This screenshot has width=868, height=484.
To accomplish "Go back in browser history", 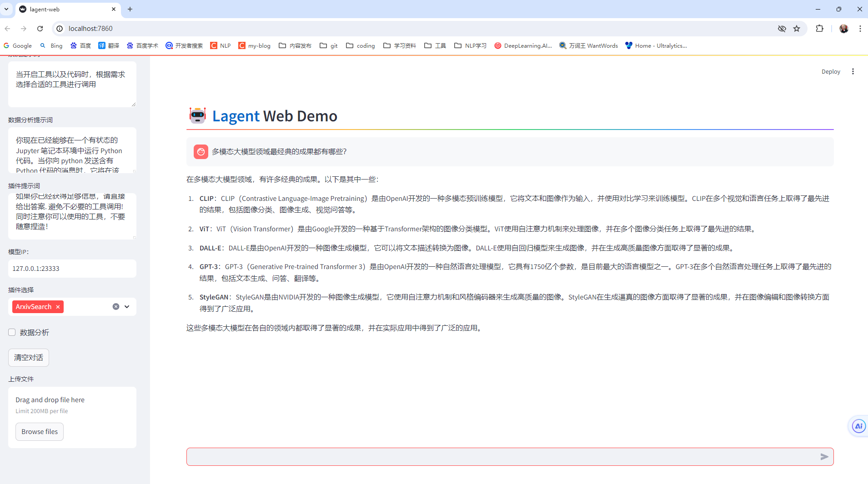I will [x=7, y=29].
